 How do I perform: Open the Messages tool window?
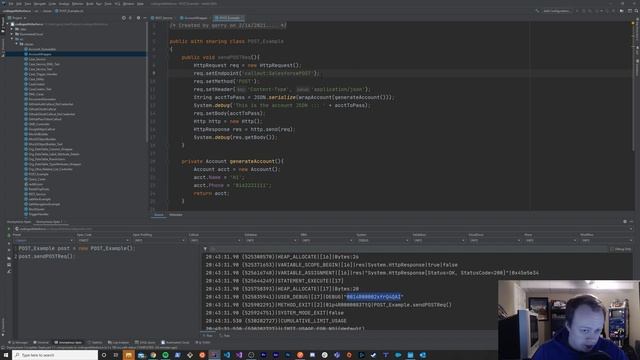[x=18, y=342]
